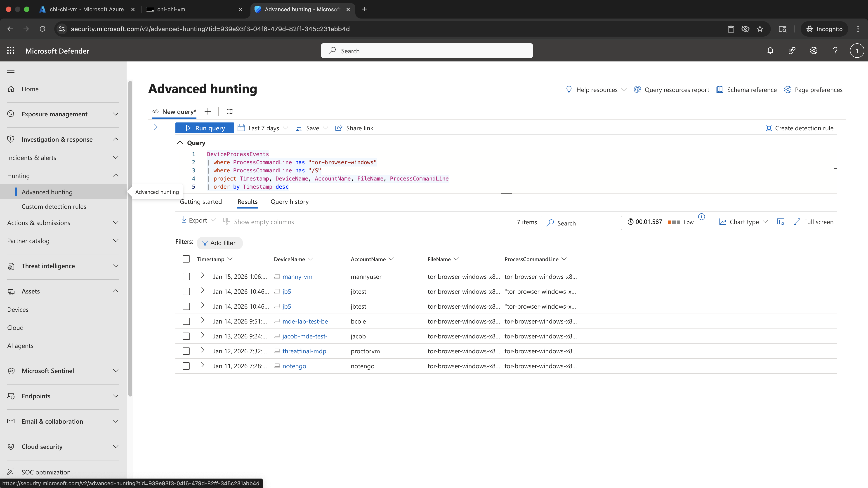Open the query book icon

(x=230, y=111)
